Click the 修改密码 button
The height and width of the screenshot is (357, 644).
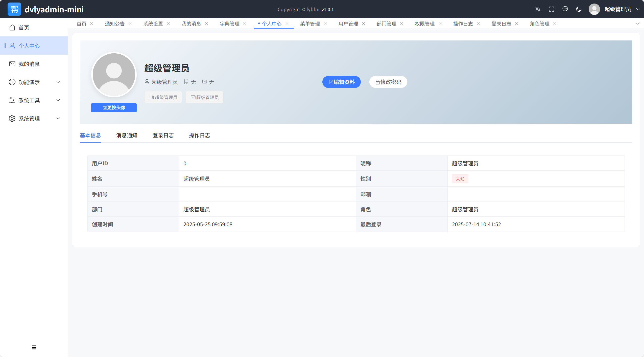click(x=388, y=82)
